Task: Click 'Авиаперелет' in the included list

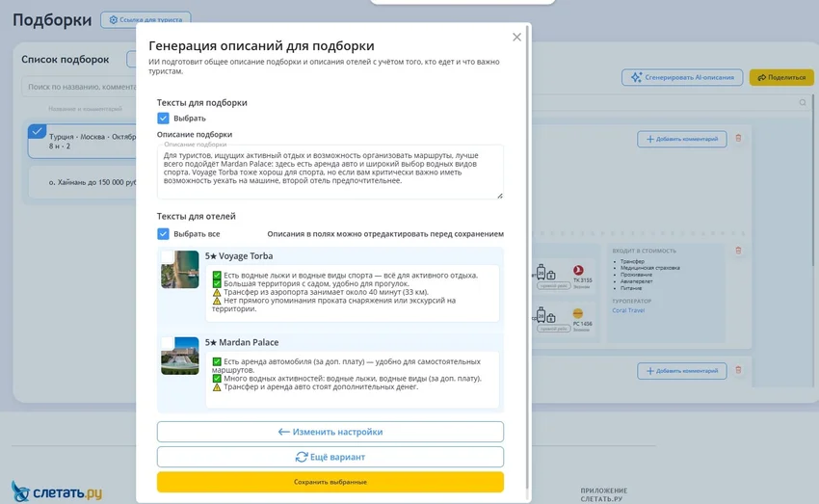Action: [x=636, y=281]
